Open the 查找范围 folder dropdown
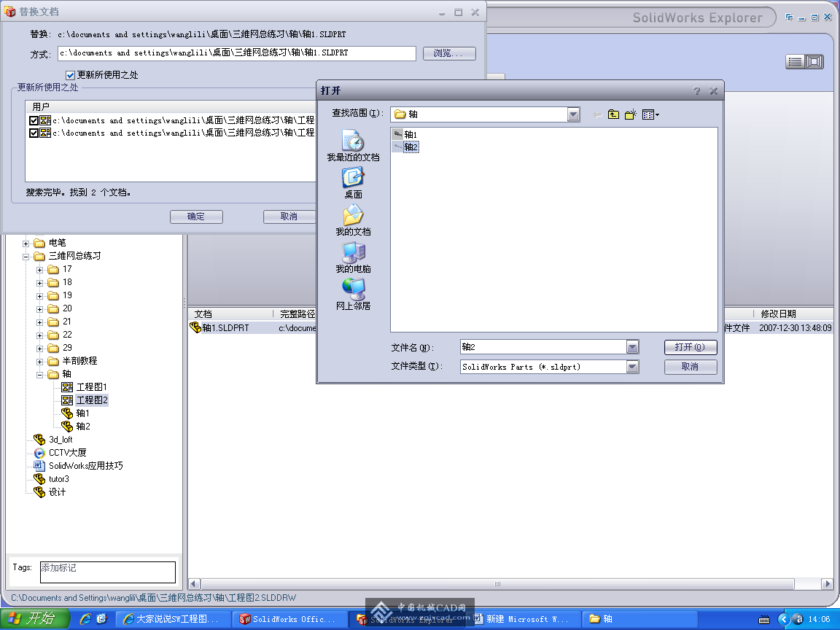Screen dimensions: 840x630 573,114
